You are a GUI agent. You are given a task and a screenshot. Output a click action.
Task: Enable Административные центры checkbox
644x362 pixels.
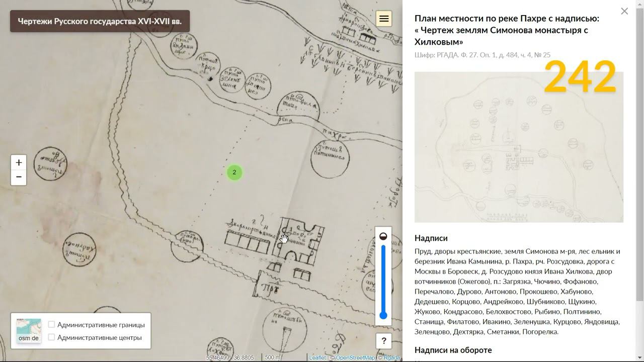click(x=51, y=337)
